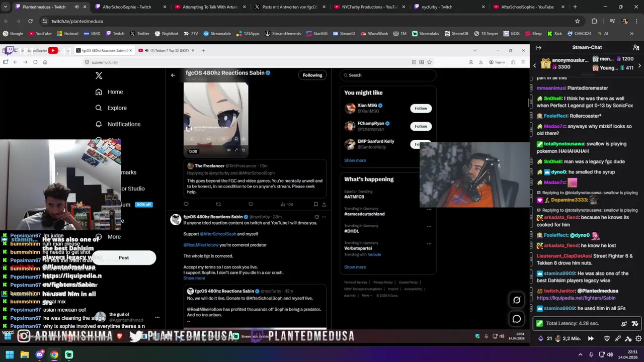Open the Nightbot bookmark
Image resolution: width=644 pixels, height=362 pixels.
(x=166, y=34)
